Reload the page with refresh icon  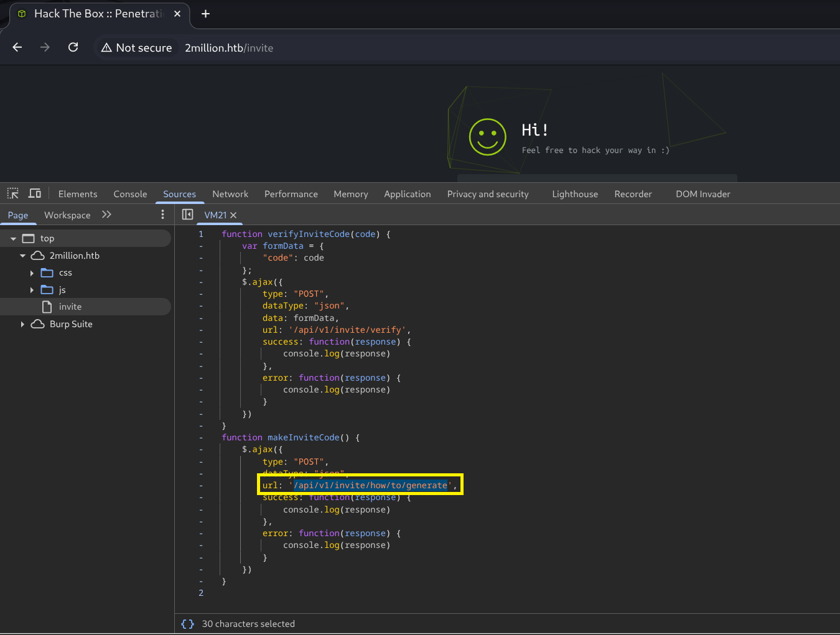[73, 47]
